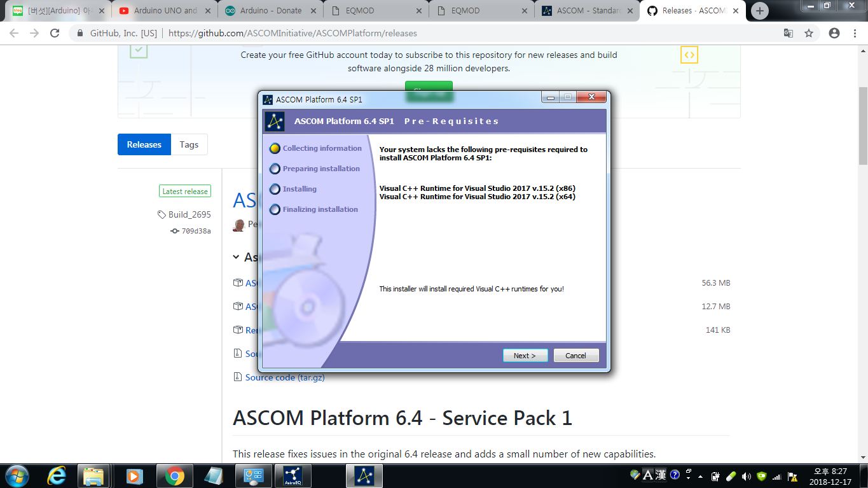The height and width of the screenshot is (488, 868).
Task: Click Next in the ASCOM installer
Action: pos(525,355)
